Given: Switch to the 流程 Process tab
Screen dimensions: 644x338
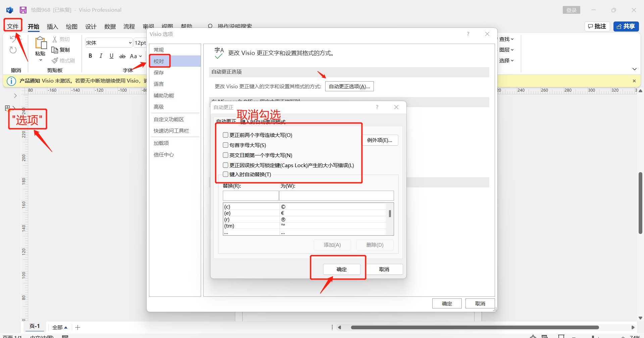Looking at the screenshot, I should [x=129, y=27].
